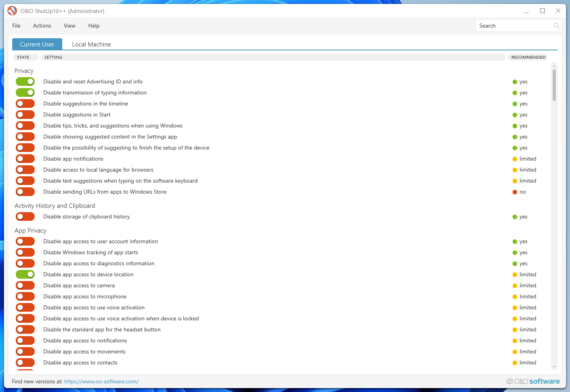
Task: Click 'yes' label for clipboard history
Action: click(524, 217)
